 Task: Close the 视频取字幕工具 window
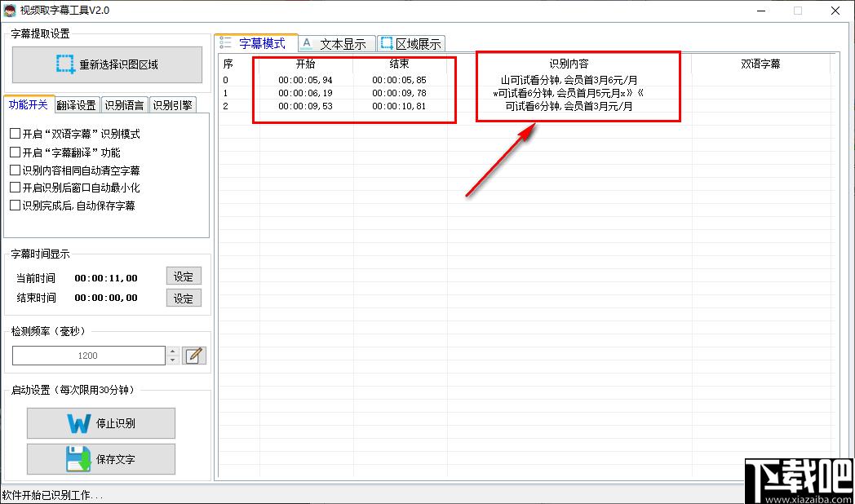coord(835,11)
